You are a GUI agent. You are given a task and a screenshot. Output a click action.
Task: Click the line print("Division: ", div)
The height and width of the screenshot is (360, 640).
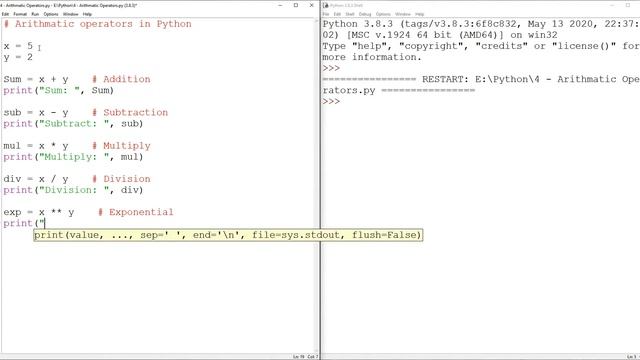73,190
